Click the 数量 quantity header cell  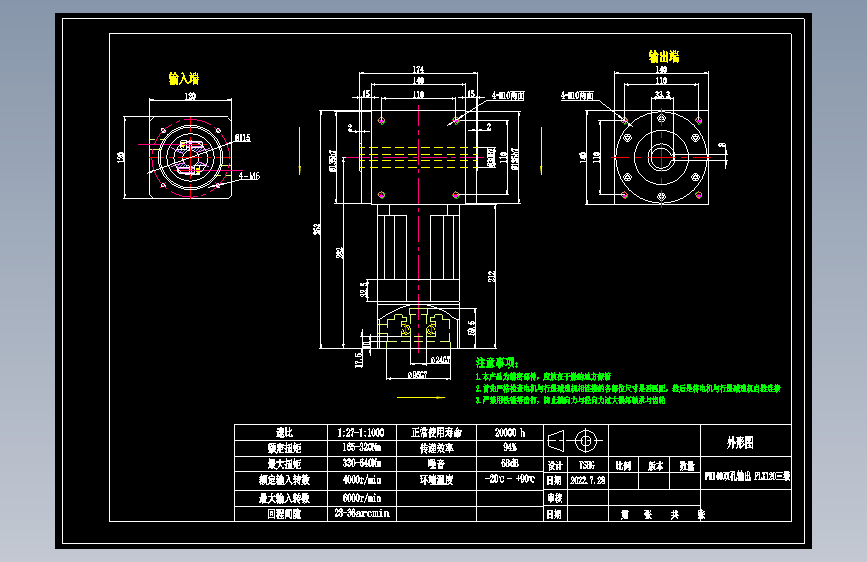[686, 466]
